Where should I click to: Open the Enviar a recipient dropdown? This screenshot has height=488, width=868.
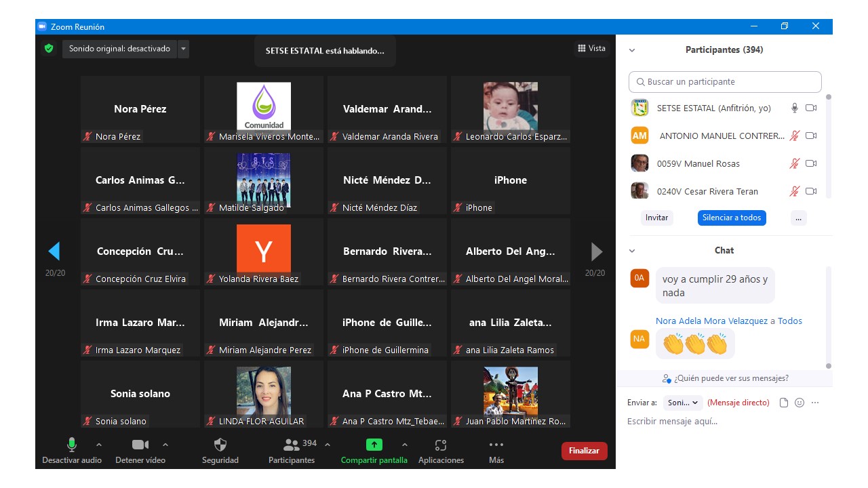click(x=683, y=403)
